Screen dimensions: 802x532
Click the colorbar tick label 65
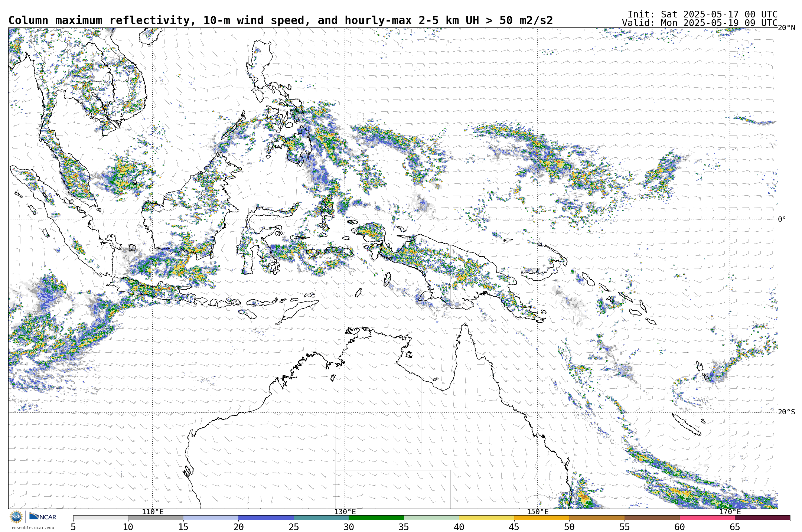pos(735,527)
